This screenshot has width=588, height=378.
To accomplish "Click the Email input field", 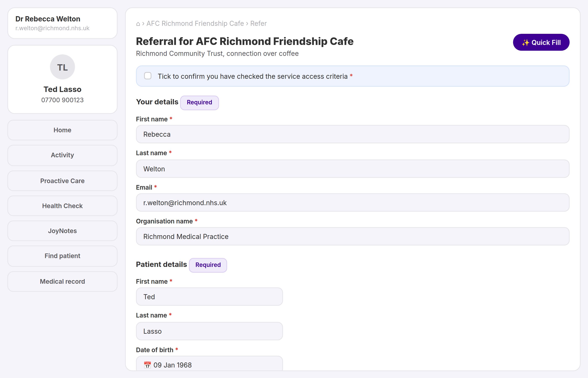I will click(353, 203).
